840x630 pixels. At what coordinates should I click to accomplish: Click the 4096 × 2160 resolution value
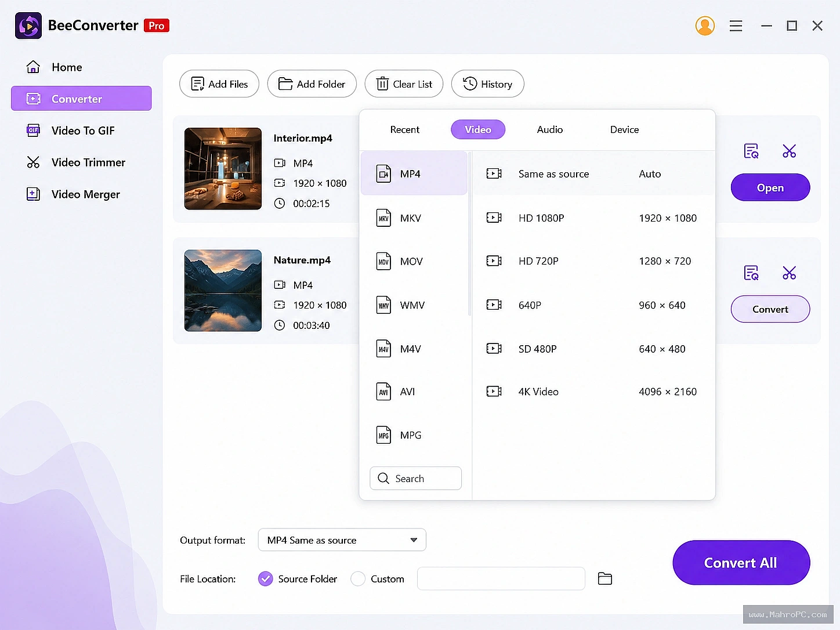(668, 392)
